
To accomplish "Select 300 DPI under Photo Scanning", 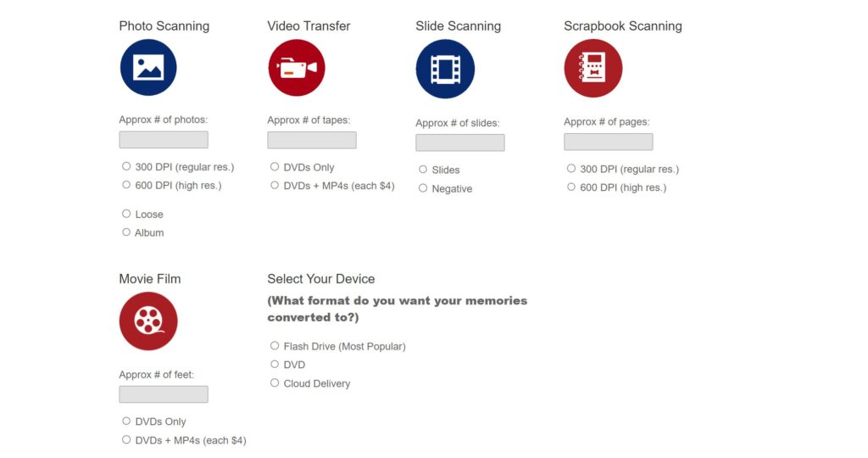I will (127, 166).
